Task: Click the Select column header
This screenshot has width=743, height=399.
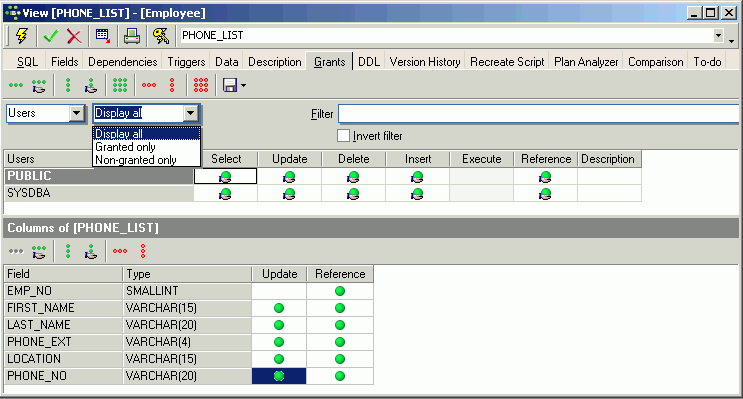Action: pyautogui.click(x=226, y=159)
